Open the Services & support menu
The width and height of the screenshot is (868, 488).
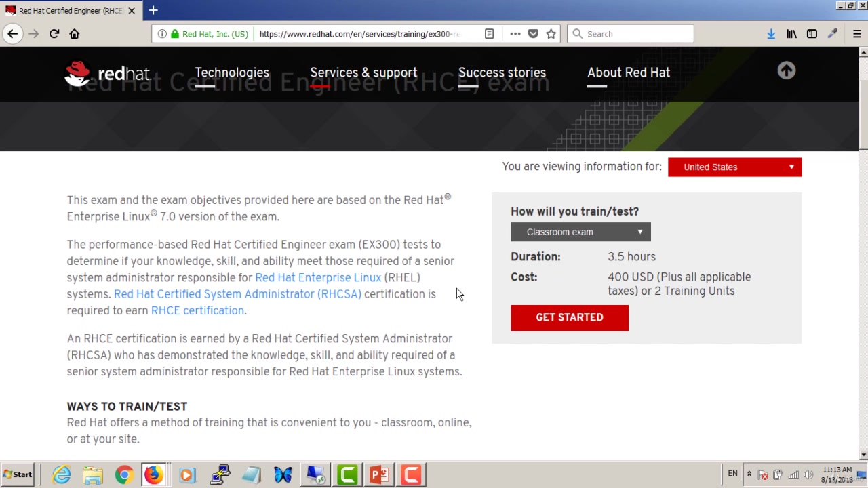click(363, 73)
